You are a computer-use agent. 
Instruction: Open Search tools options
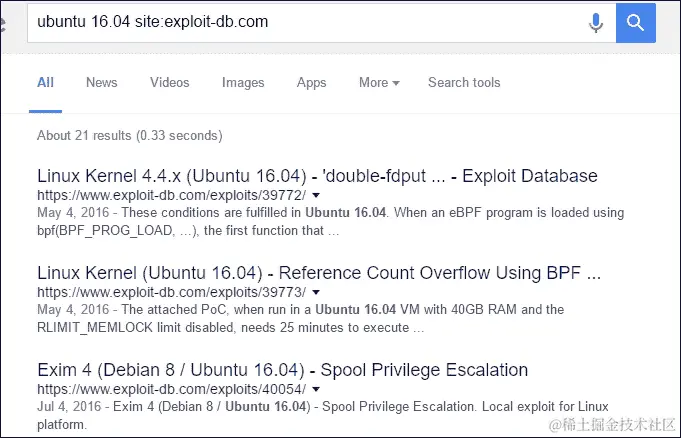pos(464,82)
